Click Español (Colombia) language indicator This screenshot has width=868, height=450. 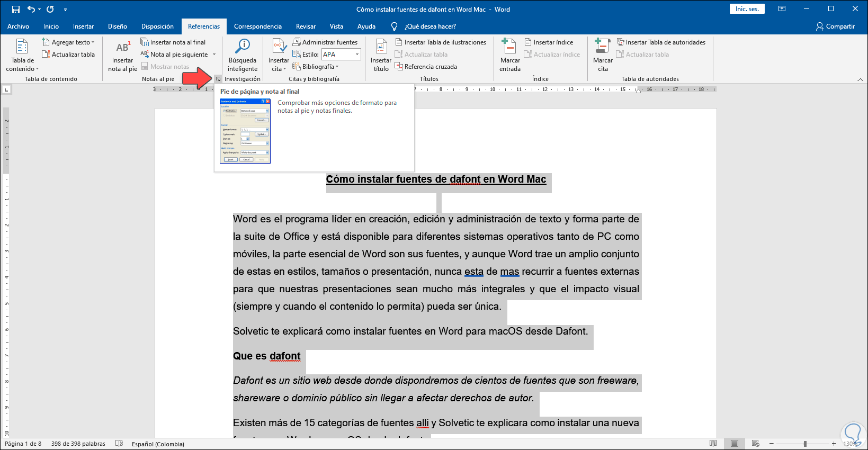158,444
